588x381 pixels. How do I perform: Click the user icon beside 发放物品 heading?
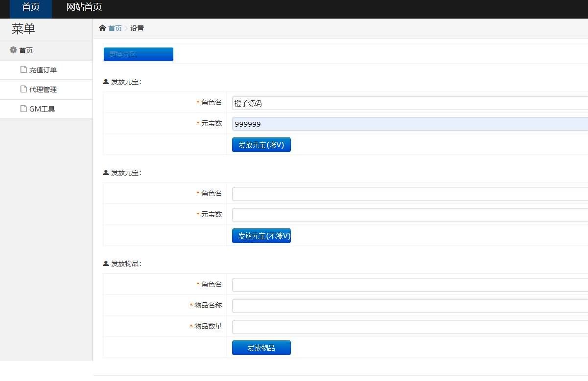106,264
